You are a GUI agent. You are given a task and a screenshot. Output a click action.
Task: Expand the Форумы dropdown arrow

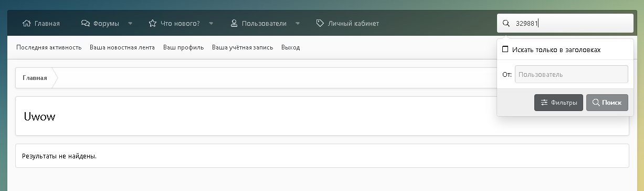pyautogui.click(x=130, y=23)
